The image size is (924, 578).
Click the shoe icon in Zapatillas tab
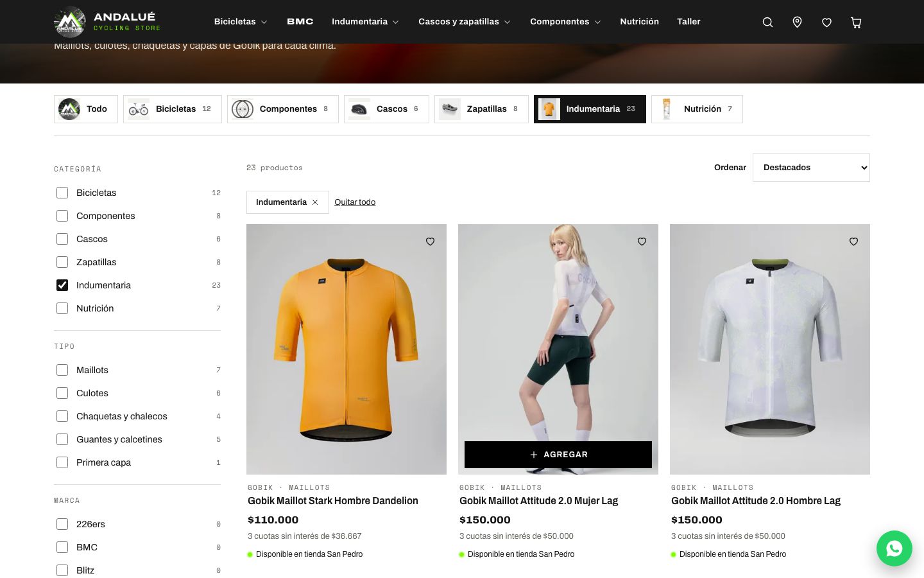tap(450, 109)
